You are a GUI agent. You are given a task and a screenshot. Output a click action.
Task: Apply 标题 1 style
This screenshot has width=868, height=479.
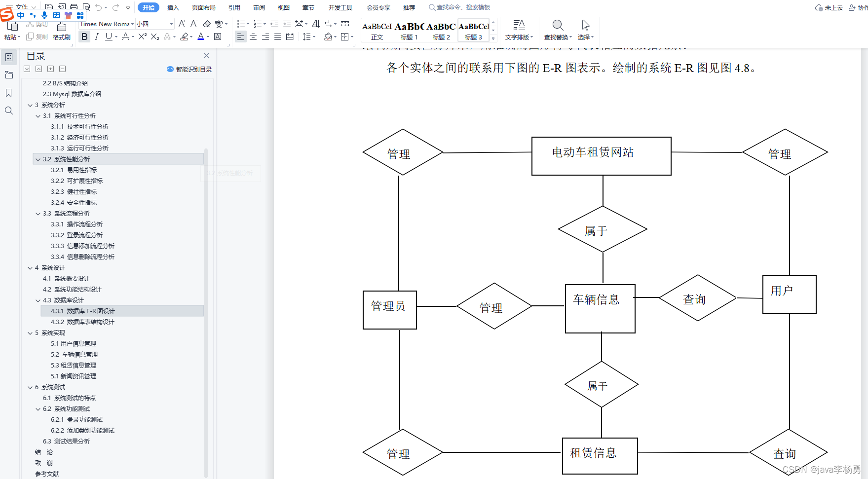409,31
